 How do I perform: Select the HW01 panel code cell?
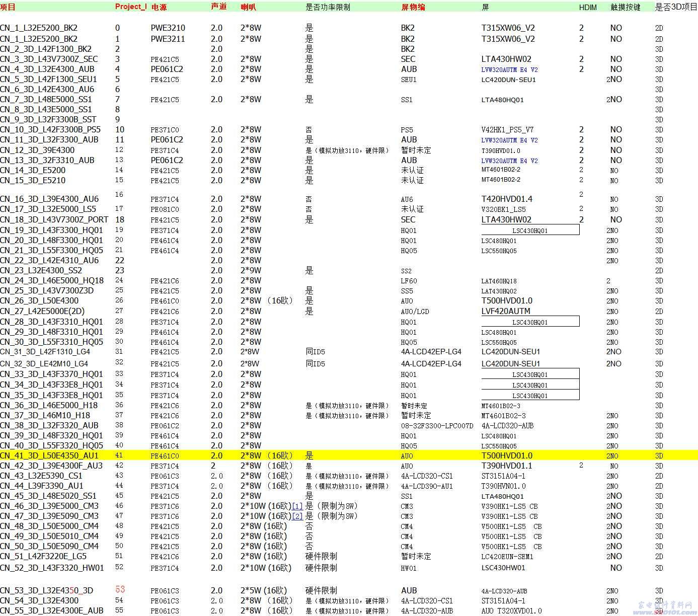409,568
